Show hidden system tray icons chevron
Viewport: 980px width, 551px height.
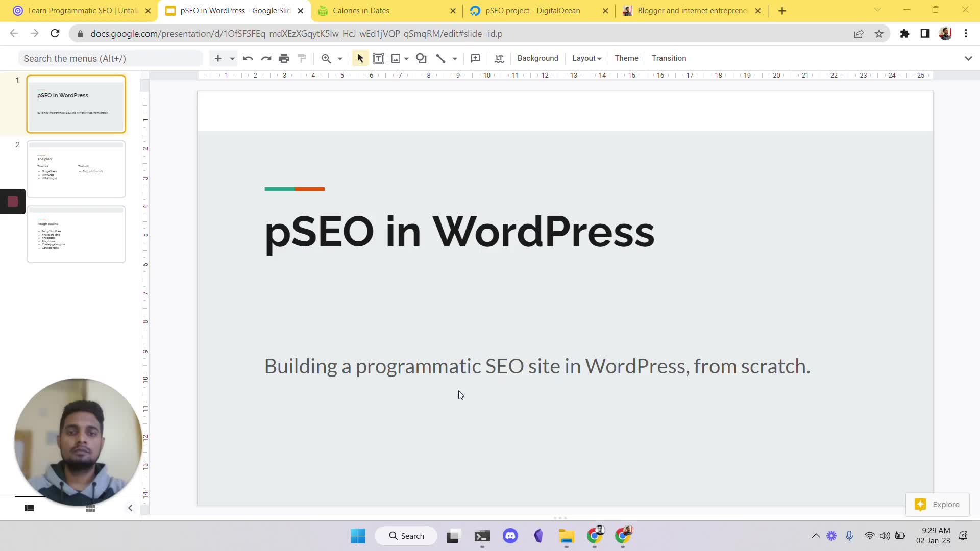(816, 536)
